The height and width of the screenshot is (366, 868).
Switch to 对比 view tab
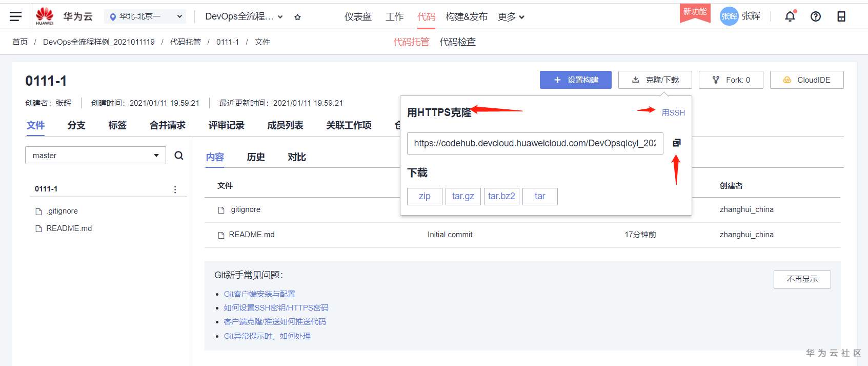[x=297, y=157]
